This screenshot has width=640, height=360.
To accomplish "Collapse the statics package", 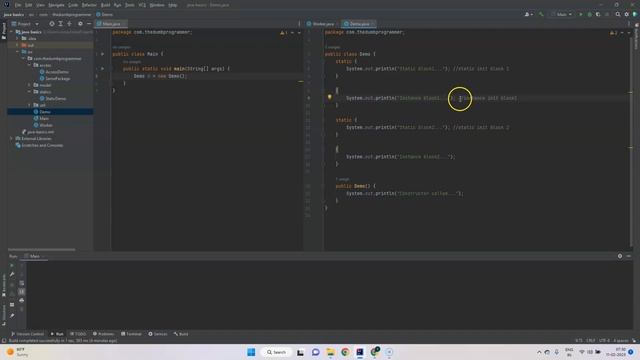I will 29,92.
